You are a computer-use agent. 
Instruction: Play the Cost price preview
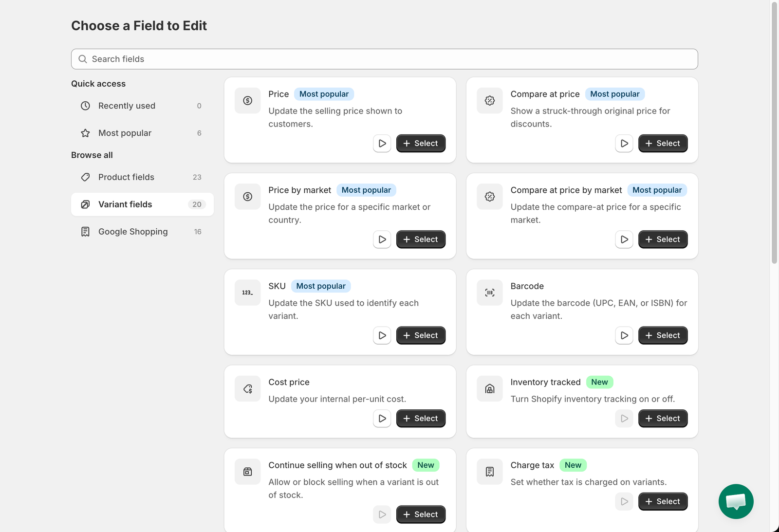coord(382,419)
